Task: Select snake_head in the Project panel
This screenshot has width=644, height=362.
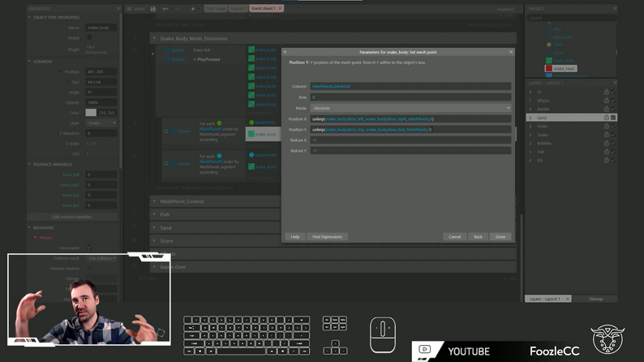Action: click(561, 69)
